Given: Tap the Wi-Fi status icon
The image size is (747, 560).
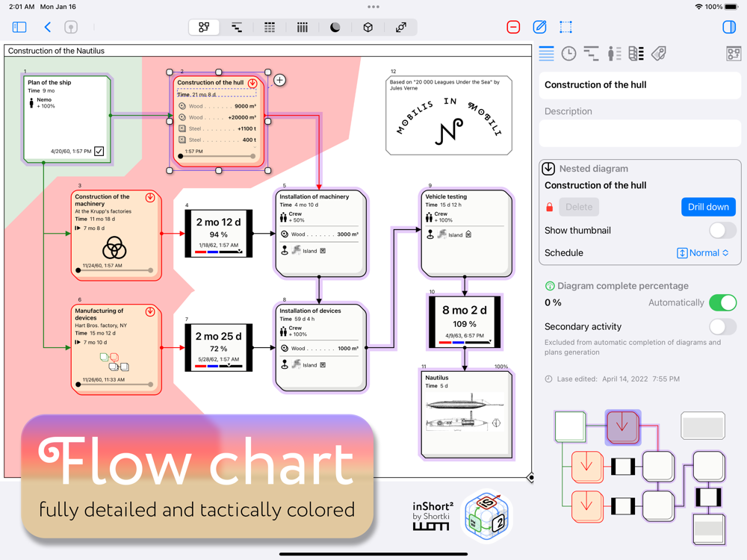Looking at the screenshot, I should click(699, 7).
